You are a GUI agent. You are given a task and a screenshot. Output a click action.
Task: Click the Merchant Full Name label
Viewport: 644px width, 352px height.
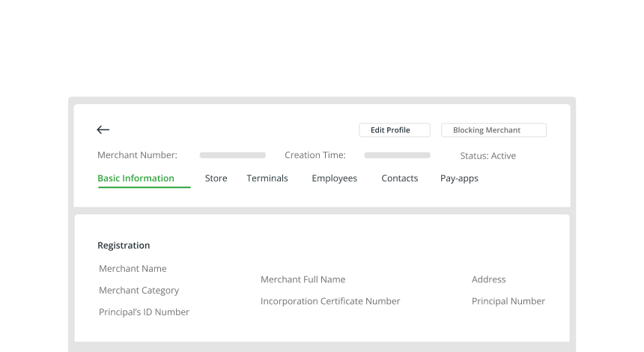pos(303,279)
